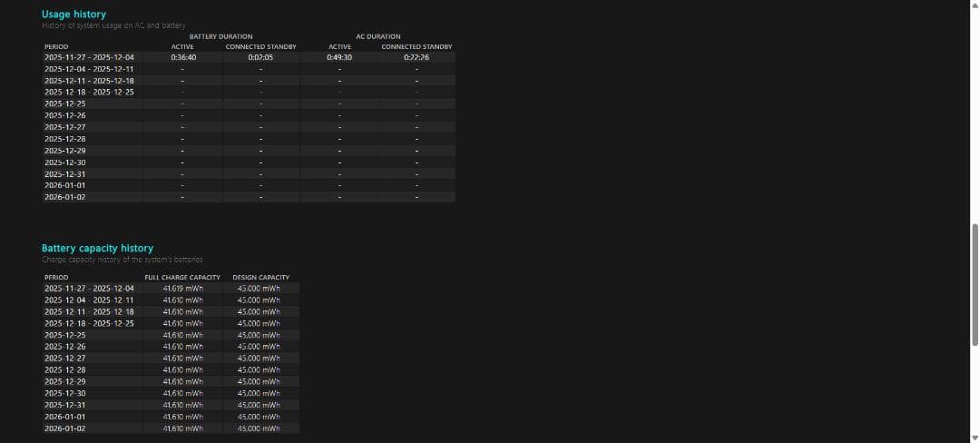980x443 pixels.
Task: Click the scroll down arrow on scrollbar
Action: (x=975, y=437)
